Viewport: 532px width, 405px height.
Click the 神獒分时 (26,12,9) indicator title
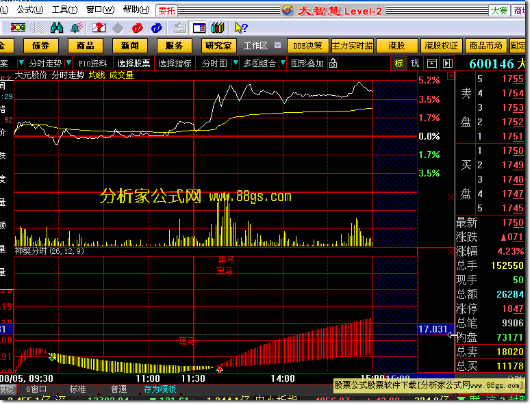point(49,251)
